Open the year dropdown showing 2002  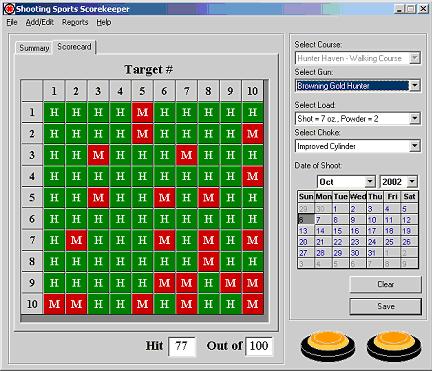(412, 182)
